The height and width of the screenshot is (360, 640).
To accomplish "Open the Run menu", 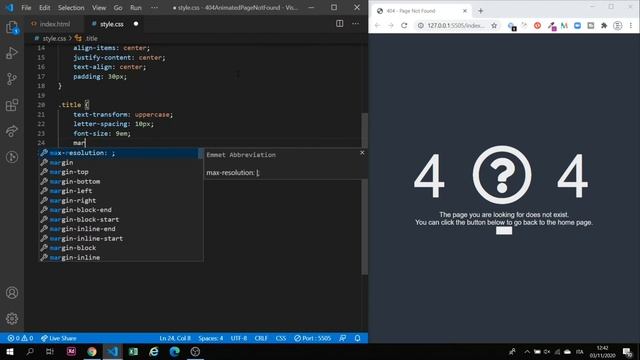I will (136, 8).
